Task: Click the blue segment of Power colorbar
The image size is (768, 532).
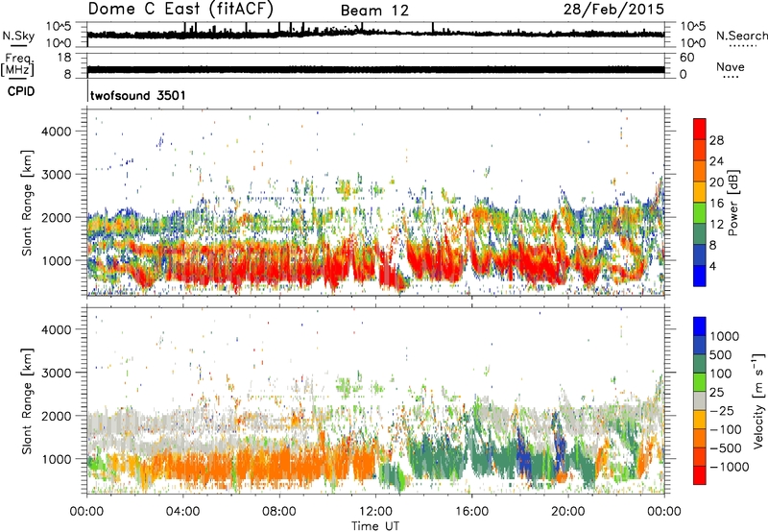Action: point(700,276)
